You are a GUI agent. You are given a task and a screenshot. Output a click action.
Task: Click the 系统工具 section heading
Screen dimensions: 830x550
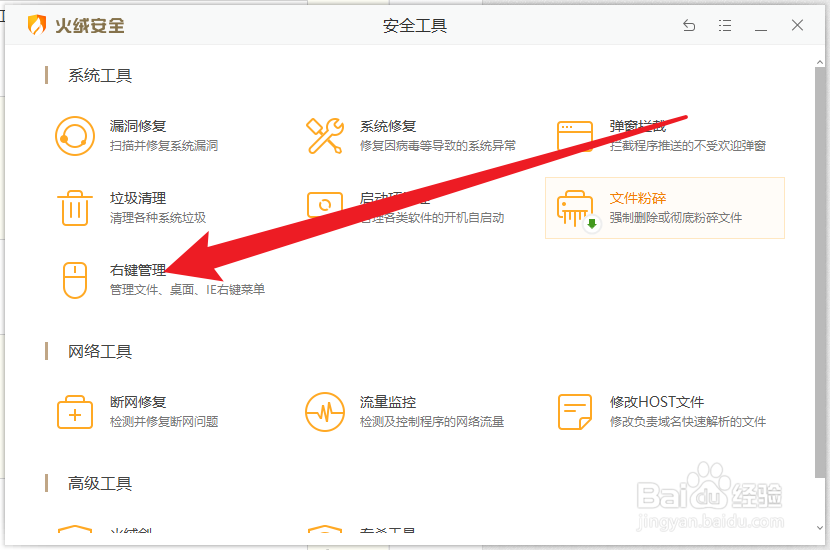coord(100,75)
